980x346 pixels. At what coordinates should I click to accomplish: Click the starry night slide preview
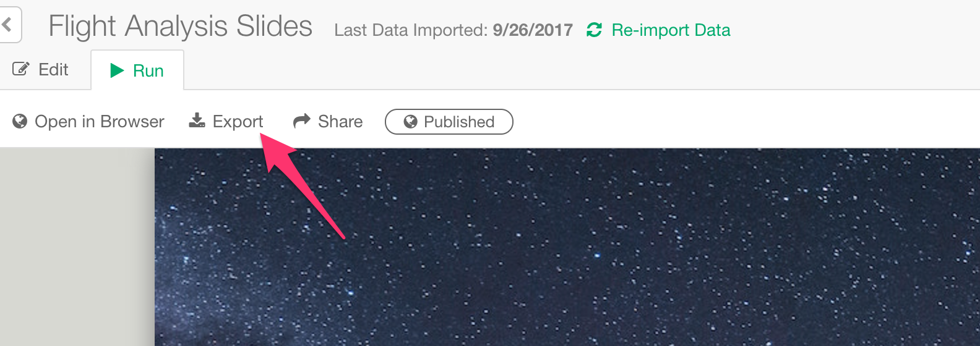click(x=567, y=247)
